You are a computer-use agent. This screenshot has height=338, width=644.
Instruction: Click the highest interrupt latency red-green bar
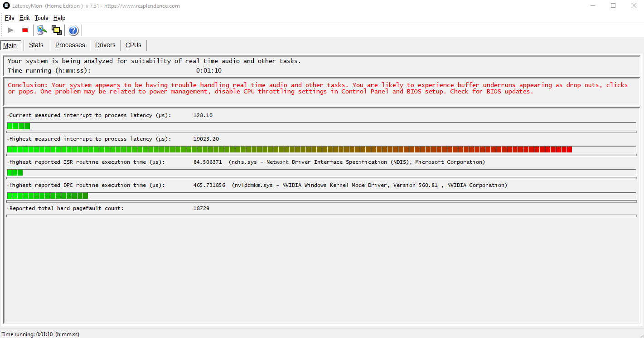[x=289, y=149]
